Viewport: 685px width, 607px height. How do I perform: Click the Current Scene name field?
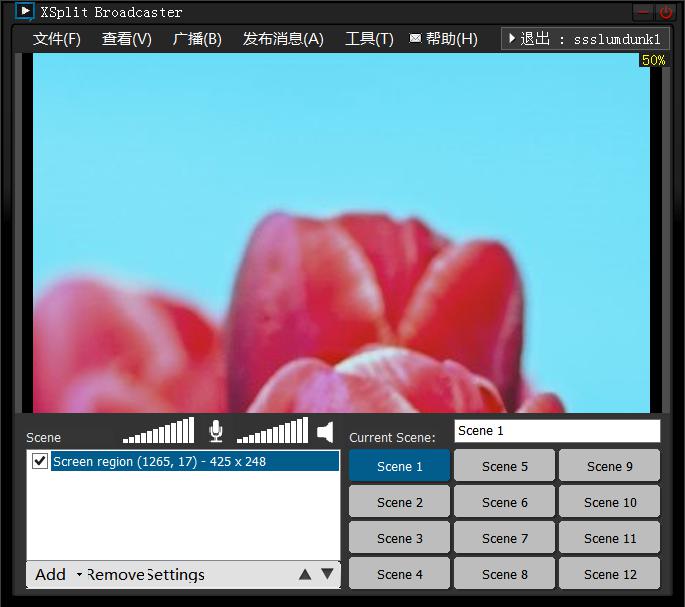(557, 431)
